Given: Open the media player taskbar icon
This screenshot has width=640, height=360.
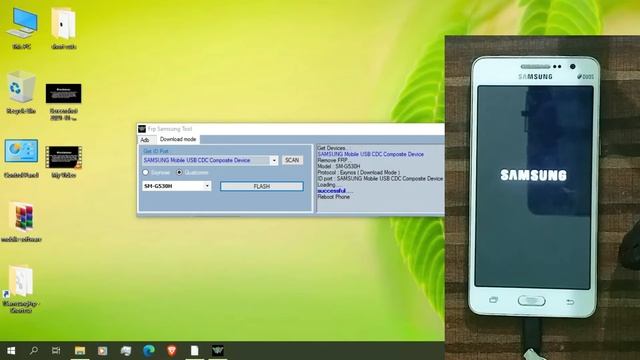Looking at the screenshot, I should [102, 351].
